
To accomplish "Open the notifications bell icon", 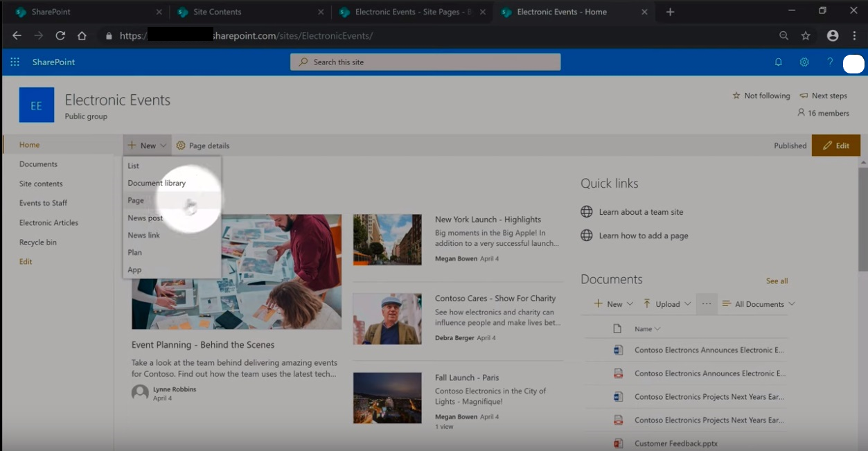I will (778, 62).
